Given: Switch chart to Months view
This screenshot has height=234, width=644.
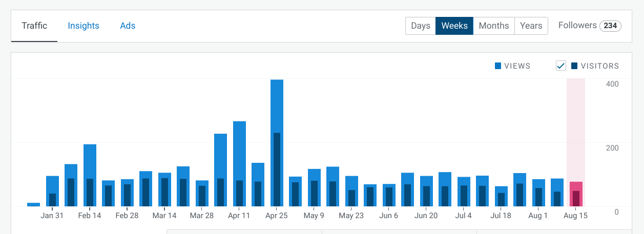Looking at the screenshot, I should coord(493,26).
